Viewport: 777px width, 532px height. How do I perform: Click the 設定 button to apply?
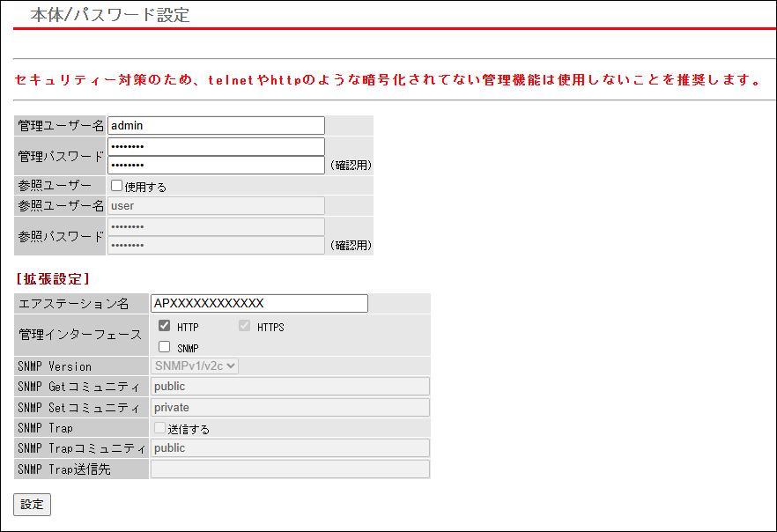point(33,505)
